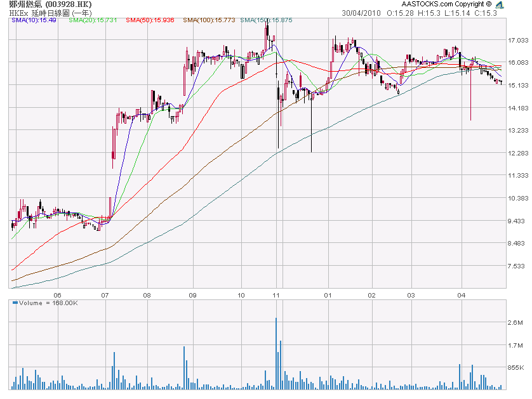Click the 855K volume axis label
Image resolution: width=532 pixels, height=399 pixels.
[515, 367]
